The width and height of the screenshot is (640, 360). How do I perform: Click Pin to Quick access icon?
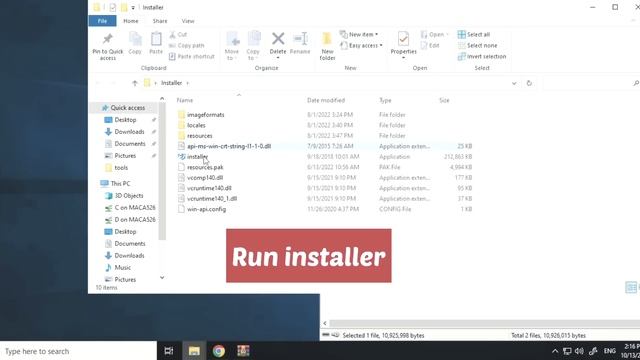tap(107, 46)
